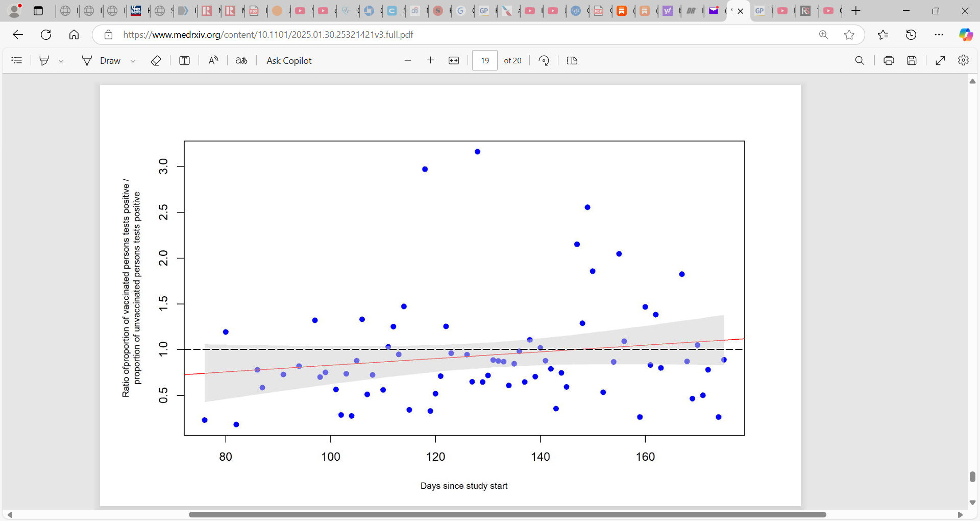This screenshot has height=521, width=980.
Task: Switch to the Google tab
Action: 461,11
